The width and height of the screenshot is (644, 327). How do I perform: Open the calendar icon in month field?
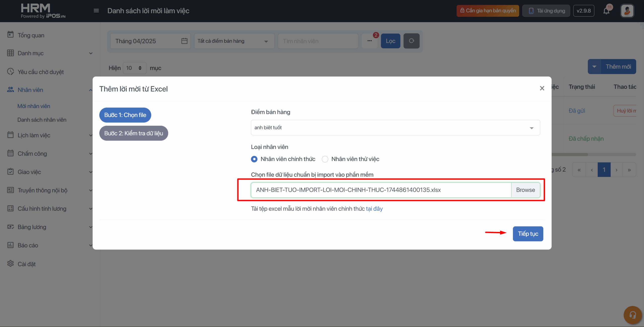tap(184, 41)
